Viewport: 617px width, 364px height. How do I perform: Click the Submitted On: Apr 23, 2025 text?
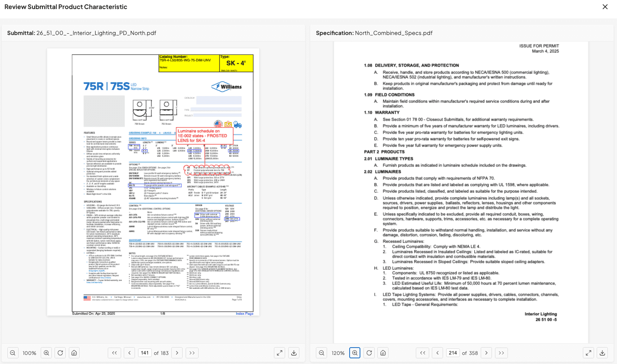coord(93,313)
